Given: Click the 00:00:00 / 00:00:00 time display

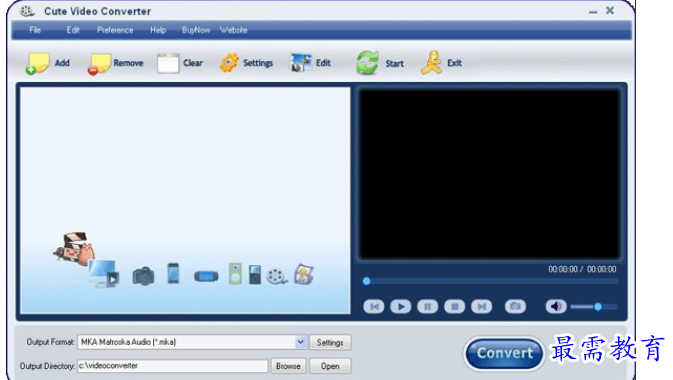Looking at the screenshot, I should point(582,269).
